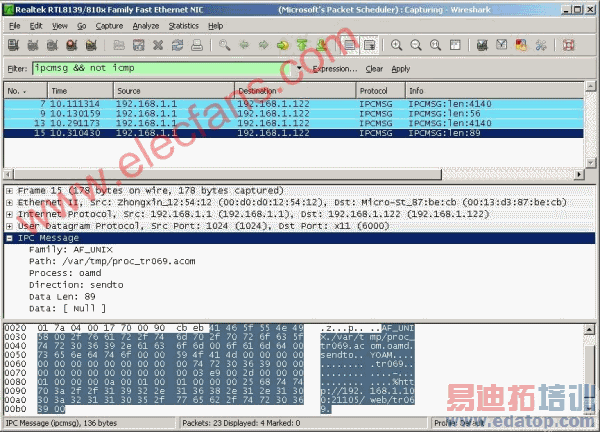The width and height of the screenshot is (600, 432).
Task: Select packet 7 with len:4140
Action: [293, 104]
